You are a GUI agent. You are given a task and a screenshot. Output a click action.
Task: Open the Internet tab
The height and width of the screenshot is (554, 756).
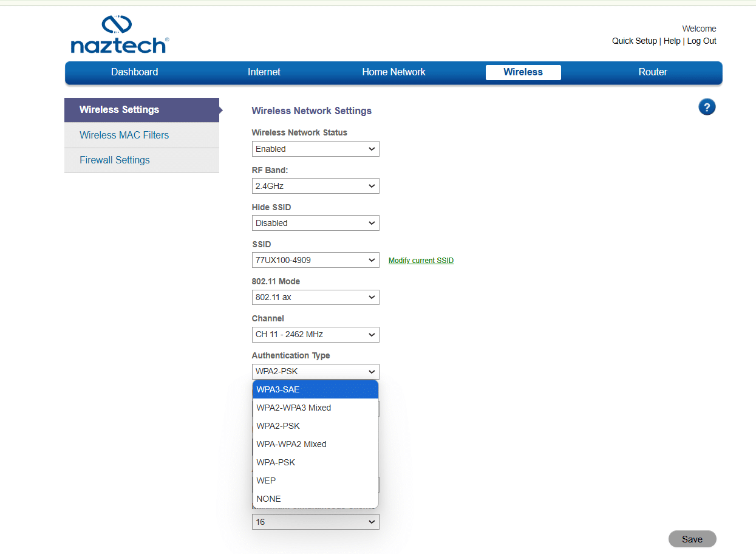264,72
